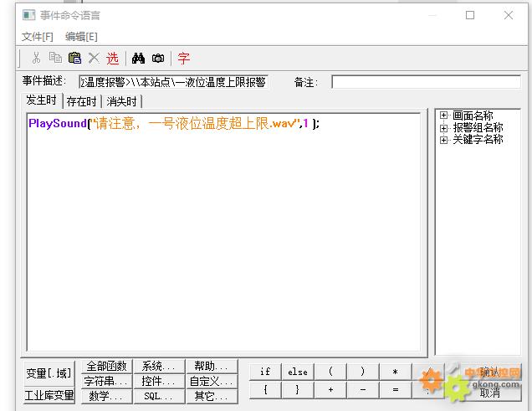Switch to the 消失时 tab
The width and height of the screenshot is (532, 411).
coord(122,101)
